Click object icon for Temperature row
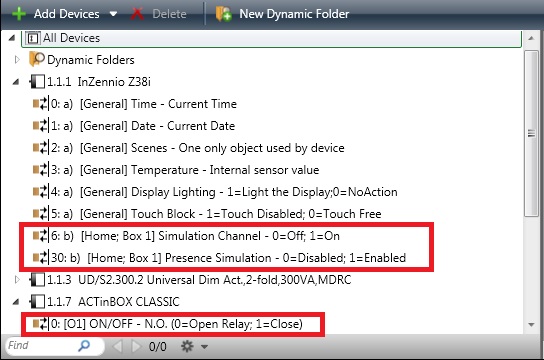 pos(40,170)
